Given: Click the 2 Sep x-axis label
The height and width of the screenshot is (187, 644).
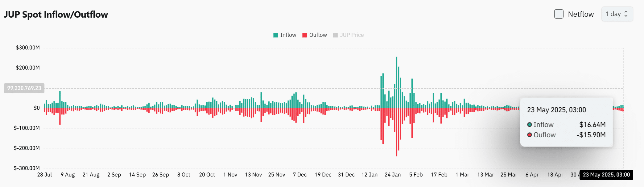Looking at the screenshot, I should tap(114, 175).
